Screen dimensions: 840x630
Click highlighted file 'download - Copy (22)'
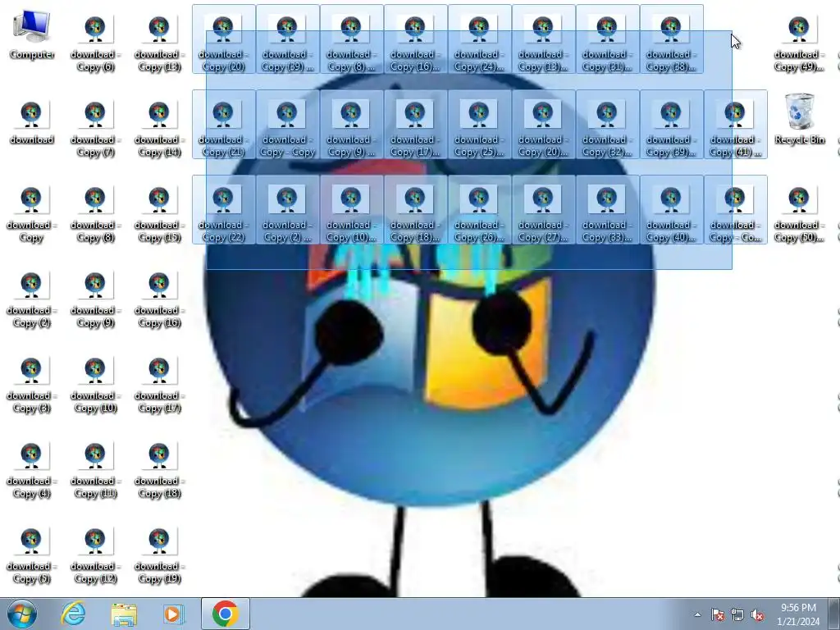click(x=223, y=209)
